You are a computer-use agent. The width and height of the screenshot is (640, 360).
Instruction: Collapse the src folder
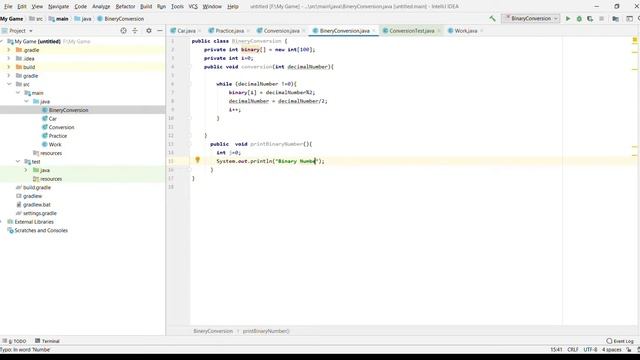(x=9, y=84)
